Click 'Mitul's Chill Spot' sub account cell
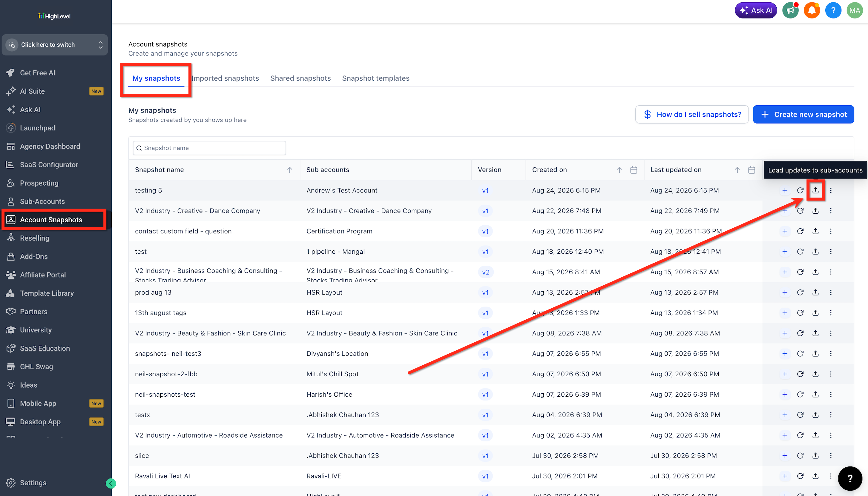 pos(332,374)
